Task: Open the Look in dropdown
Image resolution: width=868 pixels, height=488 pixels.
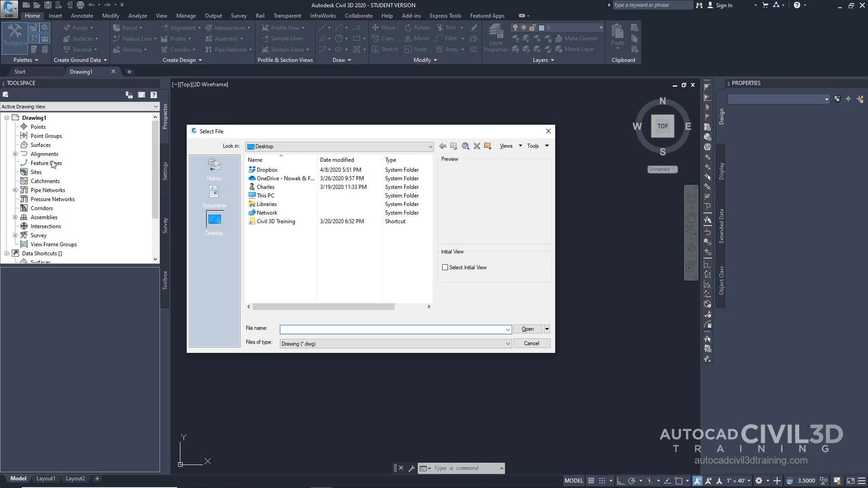Action: (430, 146)
